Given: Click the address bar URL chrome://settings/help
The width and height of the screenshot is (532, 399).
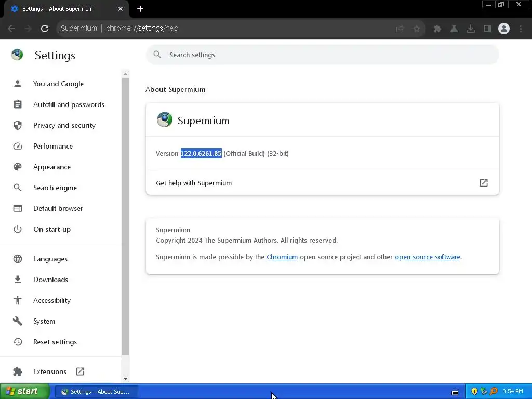Looking at the screenshot, I should point(142,28).
